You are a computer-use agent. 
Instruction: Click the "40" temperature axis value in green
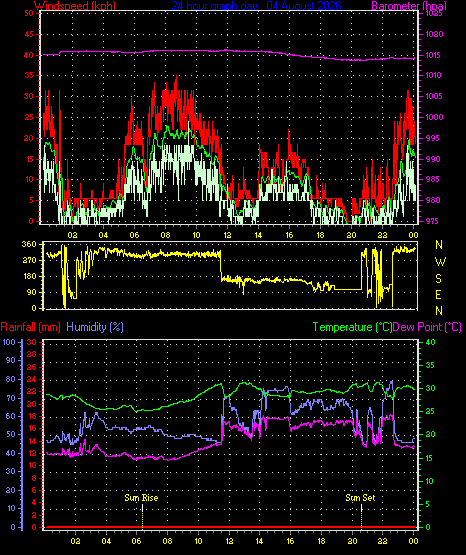tap(430, 342)
